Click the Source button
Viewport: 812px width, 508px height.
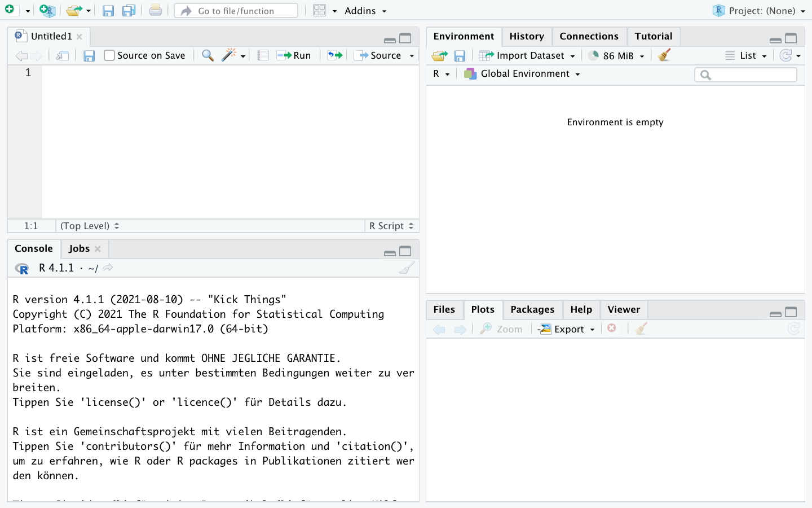377,55
